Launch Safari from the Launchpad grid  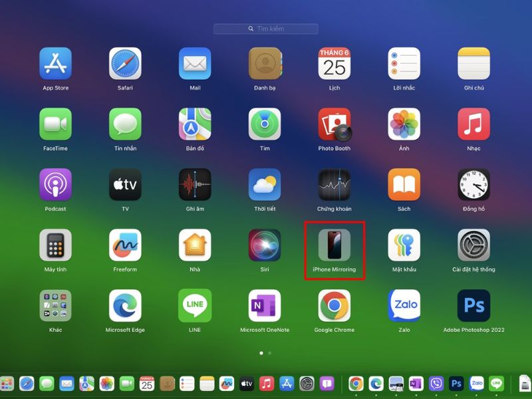pos(125,63)
